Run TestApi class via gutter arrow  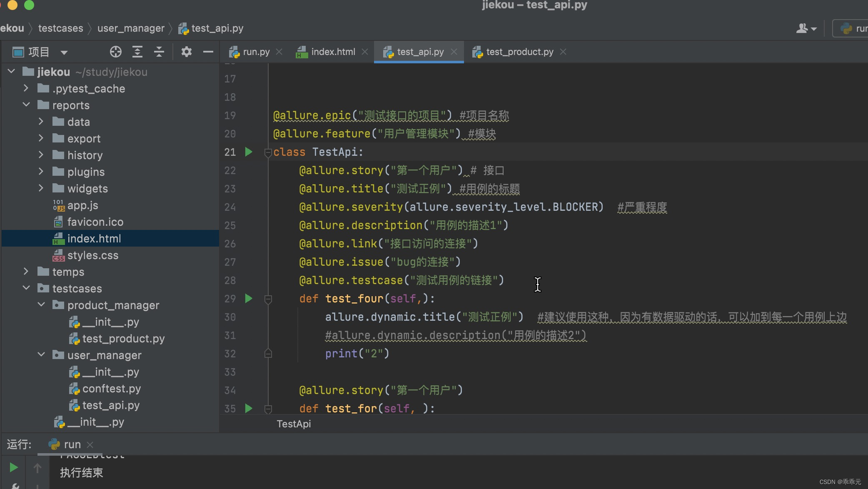[x=249, y=152]
